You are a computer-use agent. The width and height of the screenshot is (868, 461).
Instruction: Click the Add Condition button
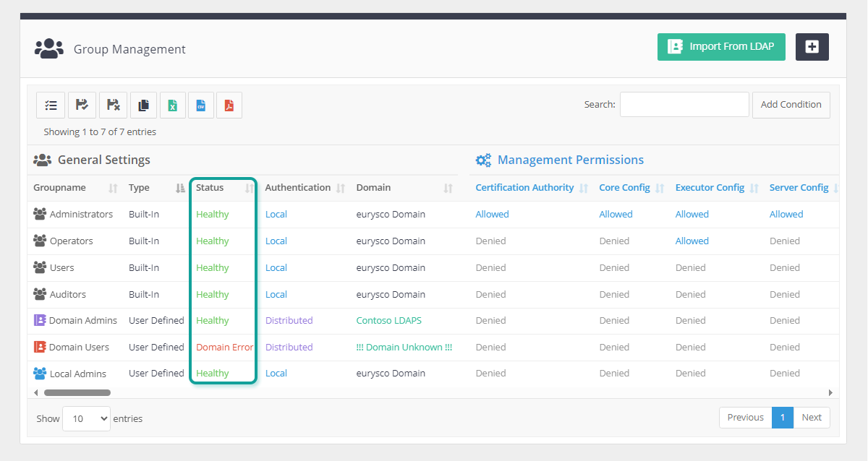791,105
